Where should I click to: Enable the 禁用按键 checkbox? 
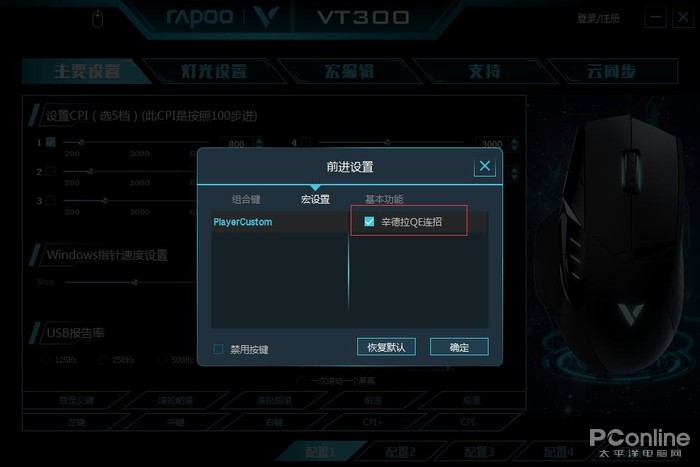[x=218, y=349]
